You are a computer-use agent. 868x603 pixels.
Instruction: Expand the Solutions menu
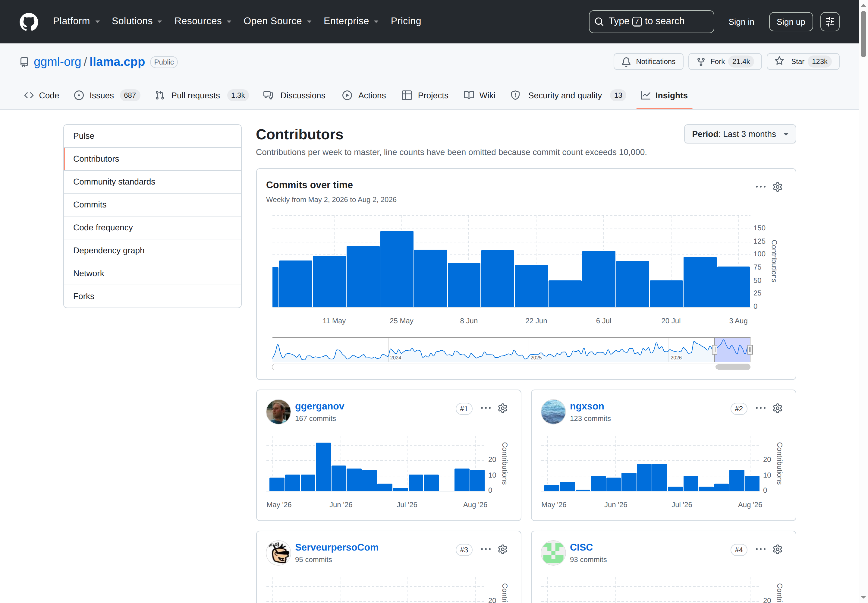click(x=137, y=21)
